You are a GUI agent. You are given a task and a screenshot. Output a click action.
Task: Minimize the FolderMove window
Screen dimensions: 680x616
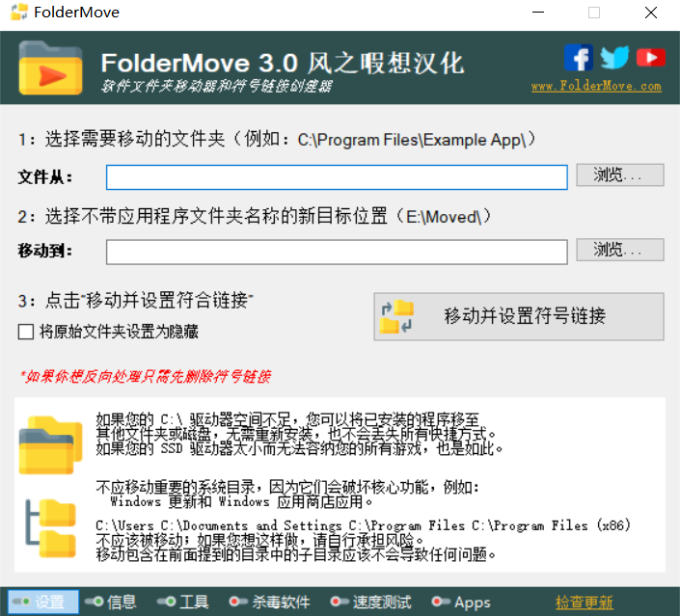[538, 13]
